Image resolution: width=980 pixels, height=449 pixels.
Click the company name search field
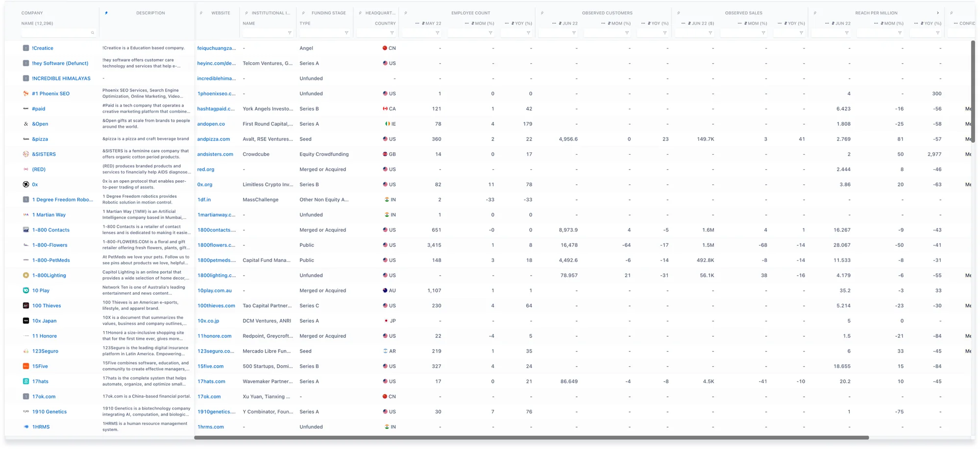(58, 33)
